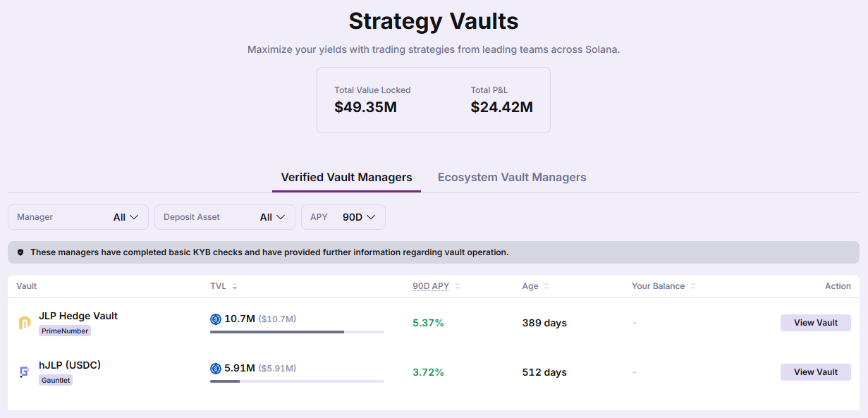Click the hJLP (USDC) TVL progress bar
Image resolution: width=868 pixels, height=418 pixels.
[x=297, y=381]
